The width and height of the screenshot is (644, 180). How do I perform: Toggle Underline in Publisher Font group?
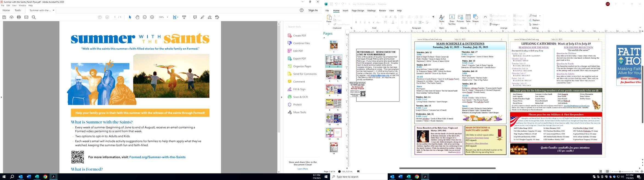(365, 22)
